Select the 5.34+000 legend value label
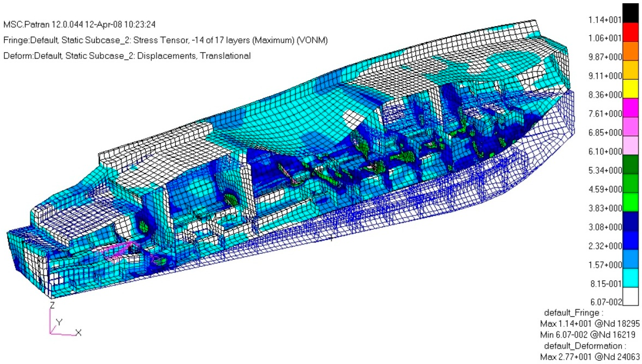642x364 pixels. (605, 171)
